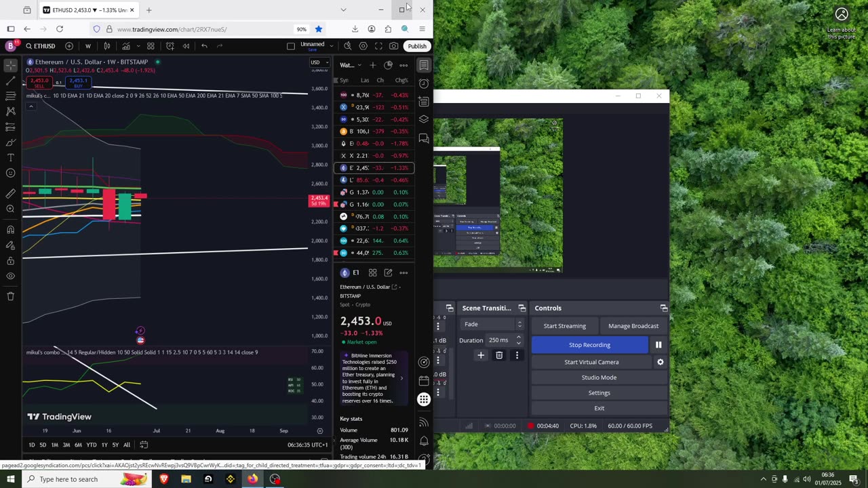Viewport: 868px width, 488px height.
Task: Click Start Virtual Camera in OBS
Action: (591, 362)
